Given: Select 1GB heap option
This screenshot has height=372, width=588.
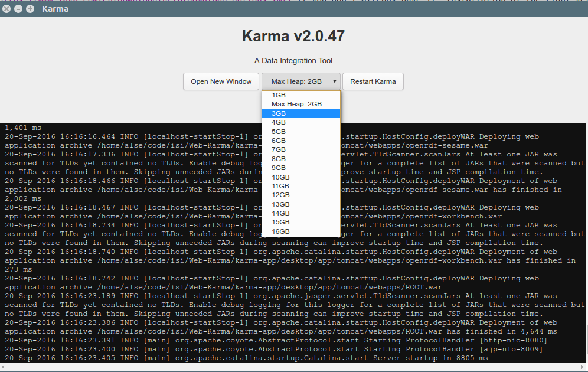Looking at the screenshot, I should pyautogui.click(x=300, y=95).
